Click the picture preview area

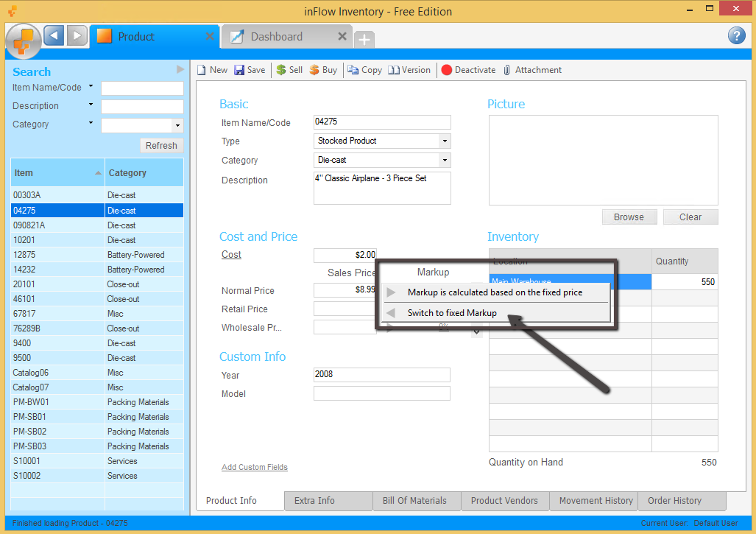(603, 160)
